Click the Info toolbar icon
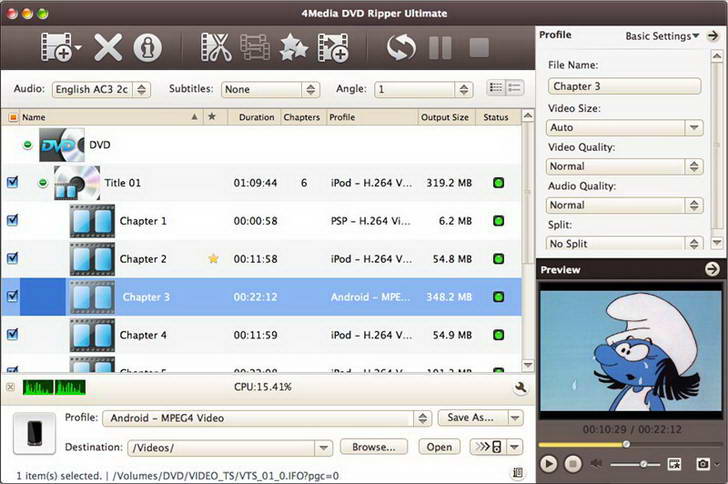This screenshot has width=728, height=484. click(x=148, y=47)
